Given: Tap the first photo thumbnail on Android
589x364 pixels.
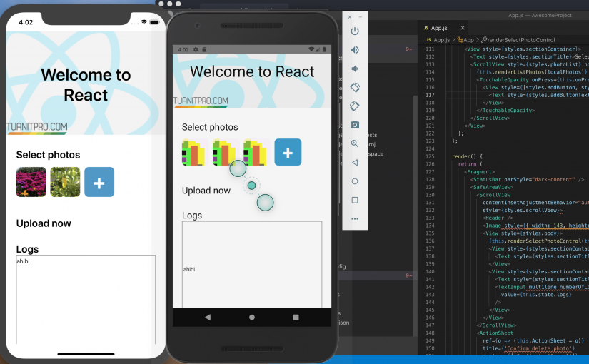Looking at the screenshot, I should coord(196,152).
